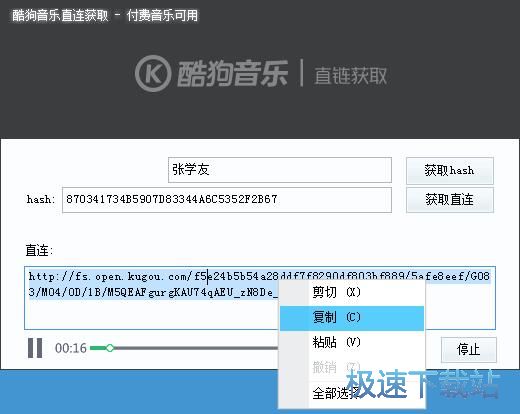Click the 直连: label

click(39, 250)
